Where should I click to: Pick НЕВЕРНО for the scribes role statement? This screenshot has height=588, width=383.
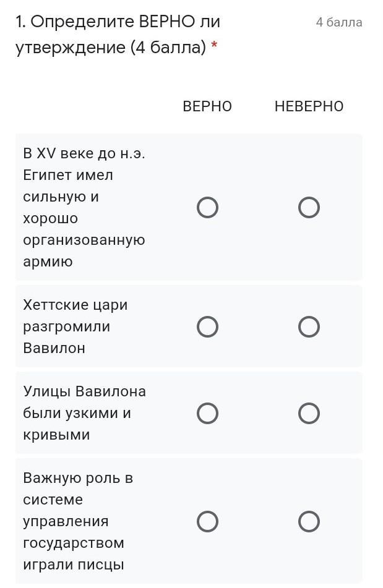coord(309,522)
